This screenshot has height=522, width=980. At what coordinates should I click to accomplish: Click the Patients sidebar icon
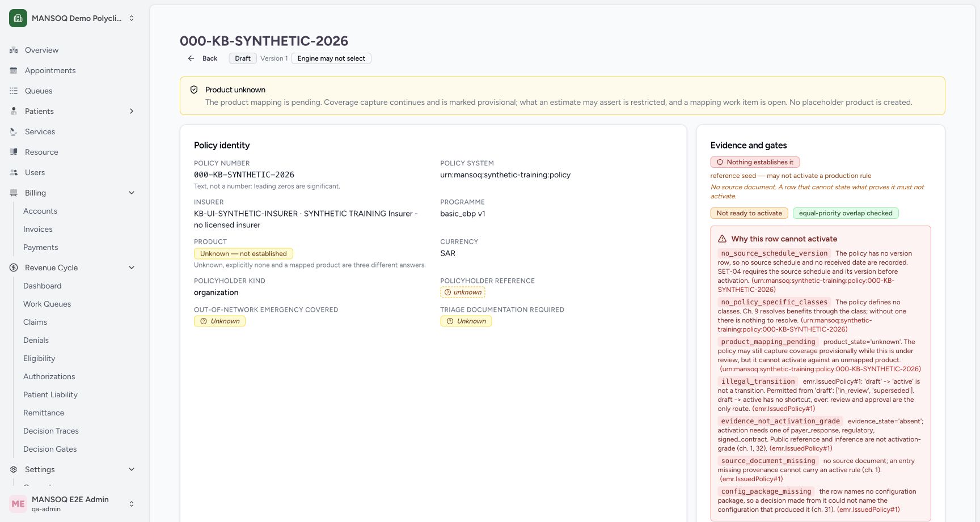14,111
